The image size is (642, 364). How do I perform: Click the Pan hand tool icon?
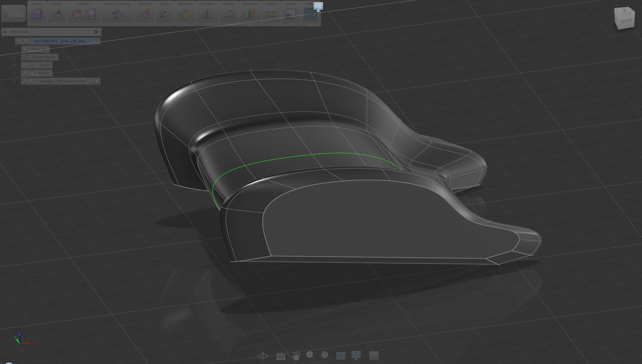click(296, 356)
